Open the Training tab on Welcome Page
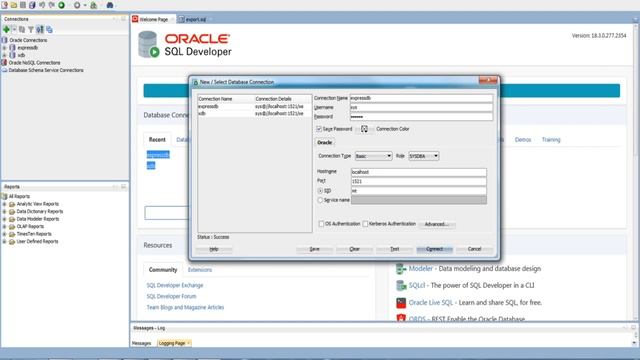 tap(551, 140)
